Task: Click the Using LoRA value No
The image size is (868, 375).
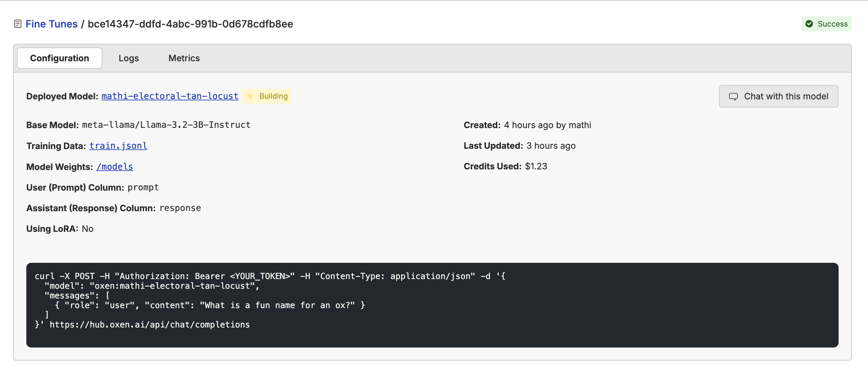Action: [x=88, y=229]
